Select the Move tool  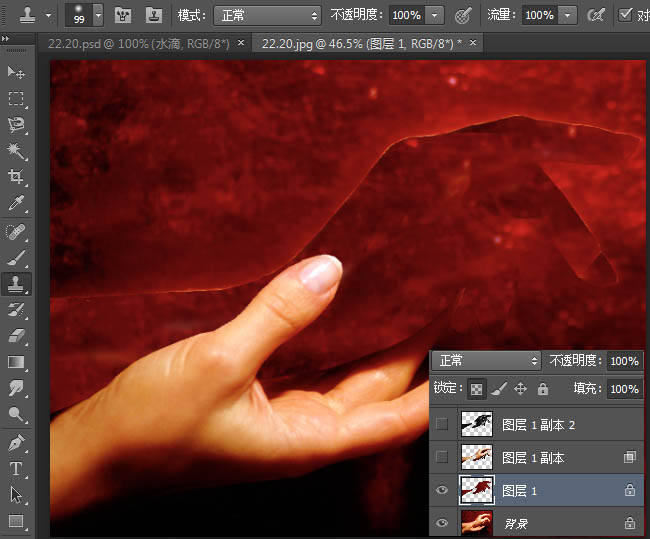pyautogui.click(x=16, y=73)
